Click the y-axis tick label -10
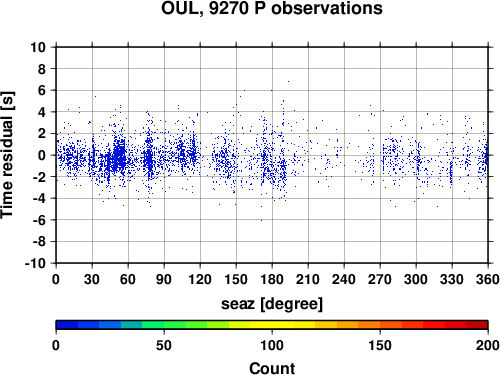 click(x=35, y=263)
